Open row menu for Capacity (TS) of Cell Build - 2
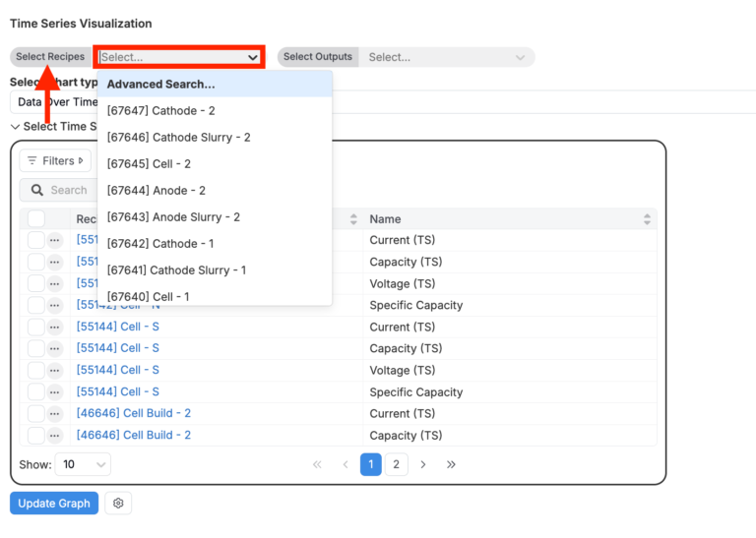Screen dimensions: 756x538 (54, 436)
